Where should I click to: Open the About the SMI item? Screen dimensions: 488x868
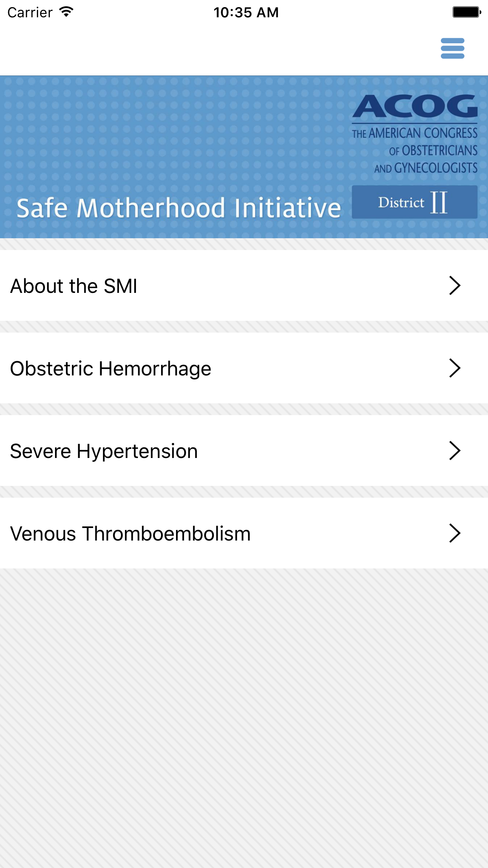click(74, 286)
